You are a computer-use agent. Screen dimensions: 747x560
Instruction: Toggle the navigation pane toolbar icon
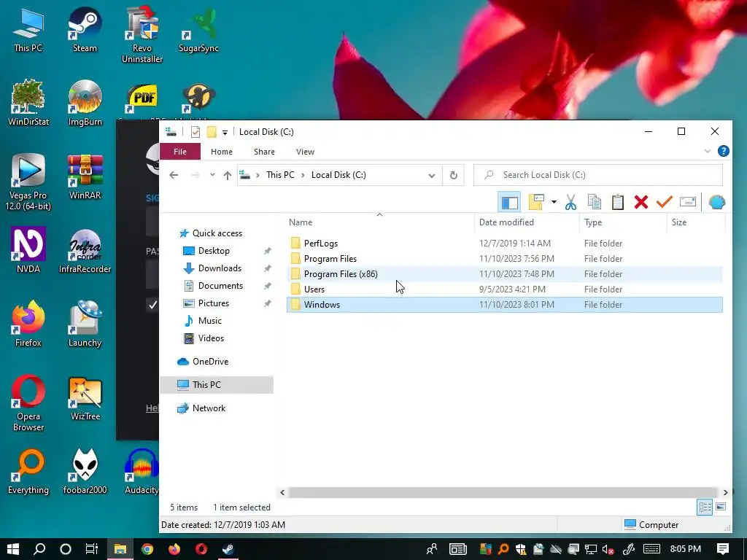509,203
